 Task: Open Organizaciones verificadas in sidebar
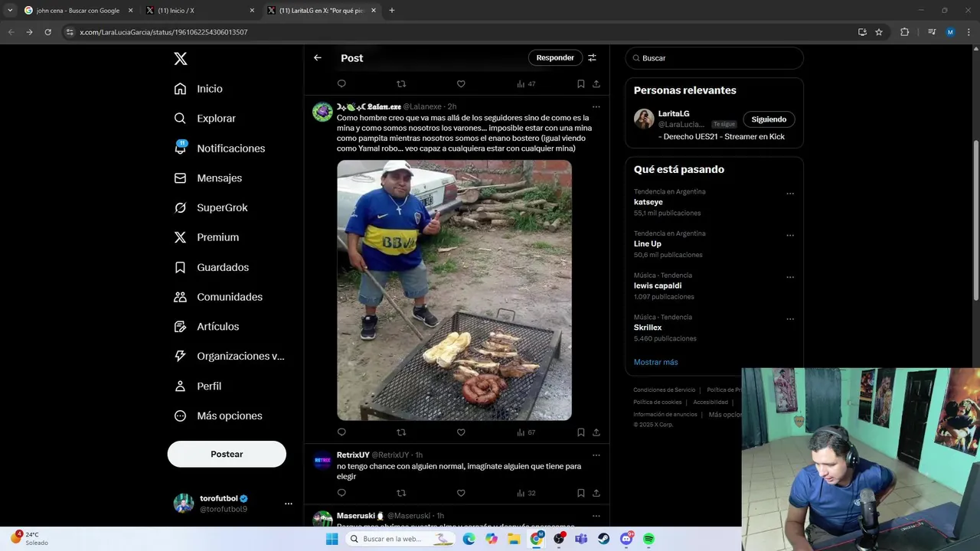(x=229, y=356)
